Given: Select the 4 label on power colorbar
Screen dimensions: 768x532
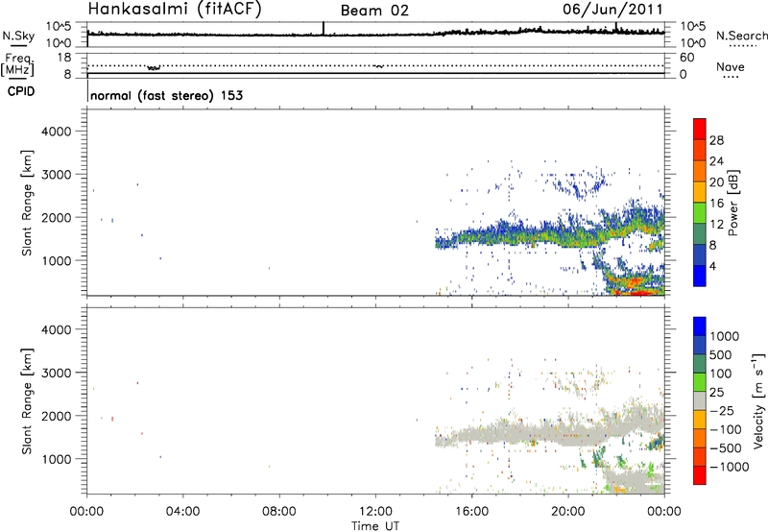Looking at the screenshot, I should pos(712,266).
